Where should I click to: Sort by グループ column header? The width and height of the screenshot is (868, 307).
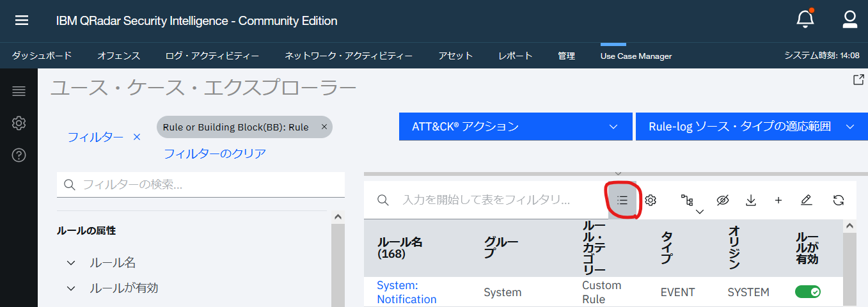click(501, 248)
